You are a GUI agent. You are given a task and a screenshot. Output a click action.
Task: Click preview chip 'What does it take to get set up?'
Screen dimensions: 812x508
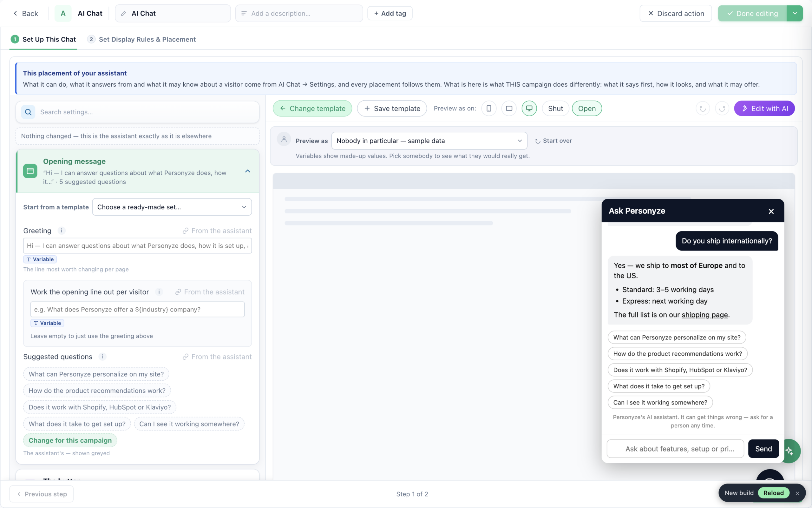tap(659, 386)
